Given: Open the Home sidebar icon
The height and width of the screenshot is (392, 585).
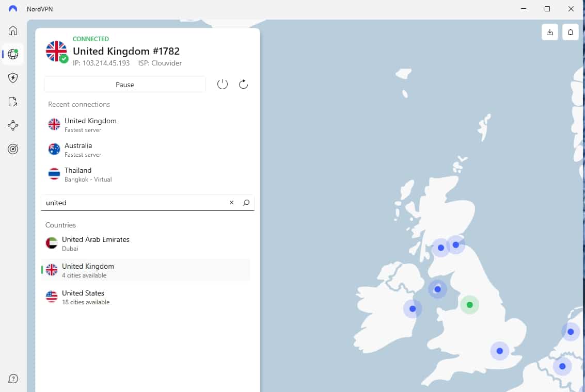Looking at the screenshot, I should pos(13,30).
